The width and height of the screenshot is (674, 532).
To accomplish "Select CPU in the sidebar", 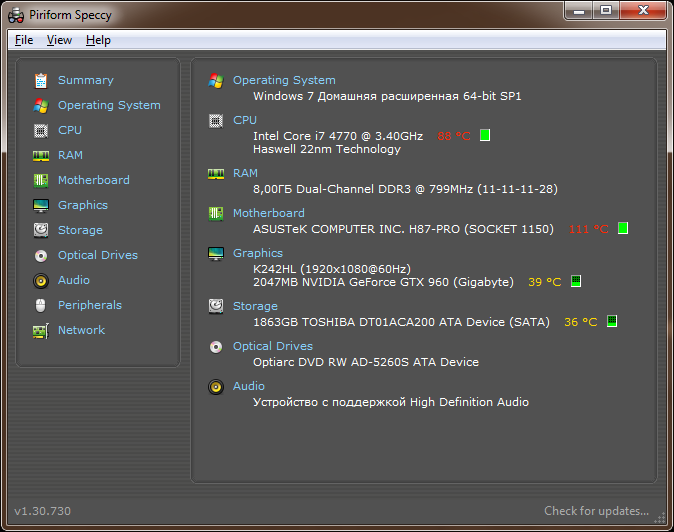I will click(70, 130).
